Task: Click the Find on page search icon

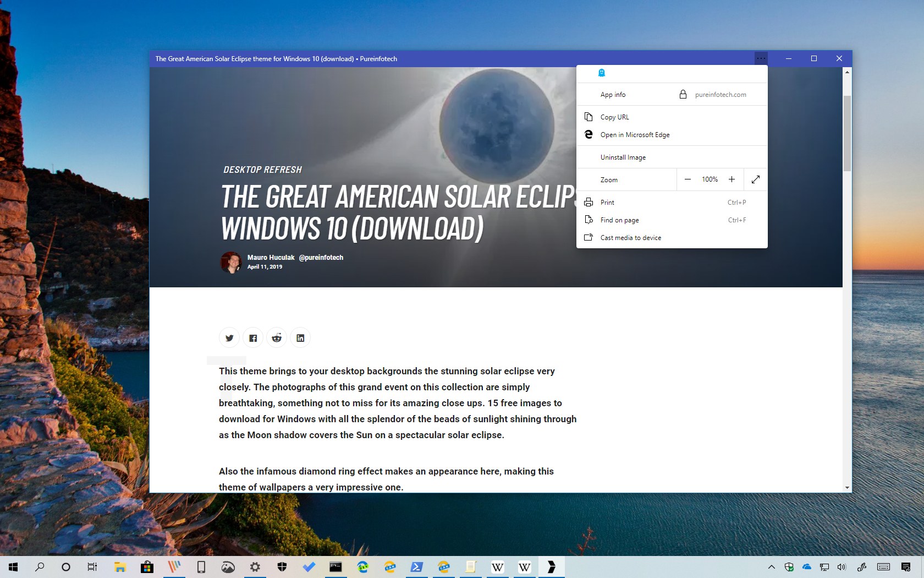Action: (588, 220)
